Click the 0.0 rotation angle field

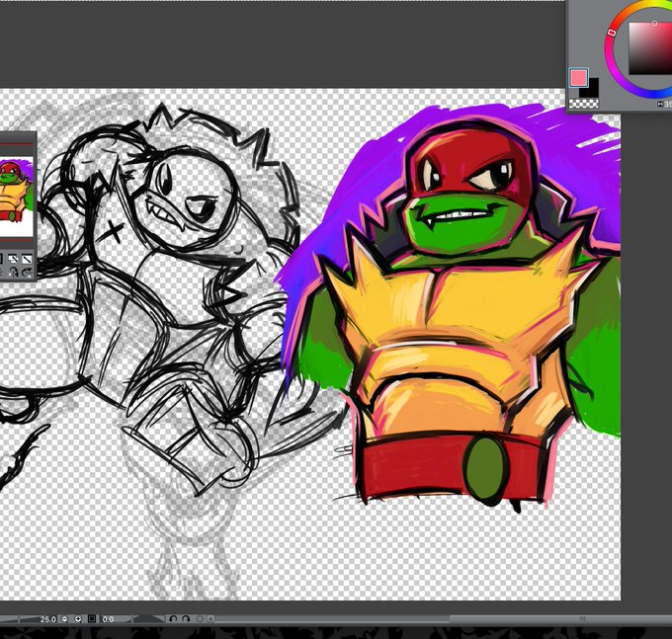coord(109,619)
